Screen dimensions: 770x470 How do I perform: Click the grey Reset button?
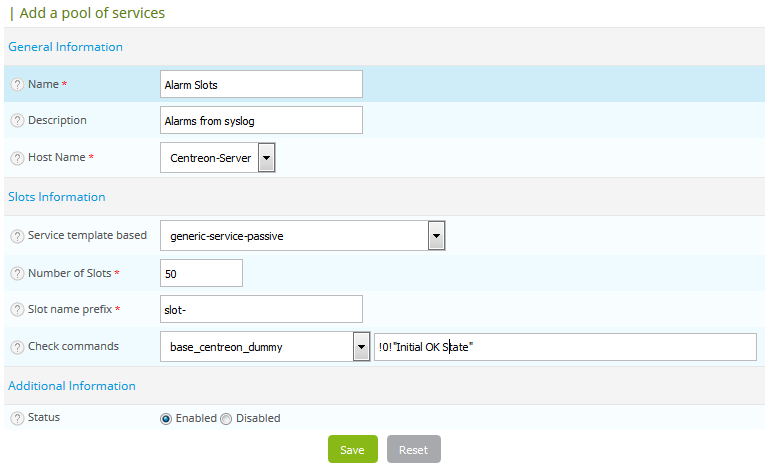[x=413, y=450]
